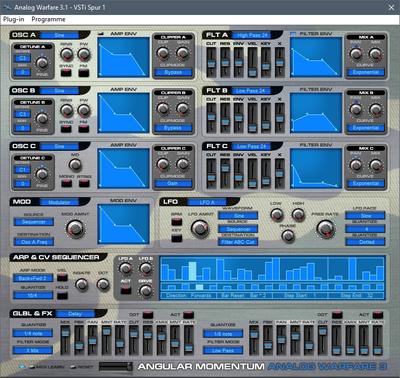Open OSC B waveform selector

59,91
